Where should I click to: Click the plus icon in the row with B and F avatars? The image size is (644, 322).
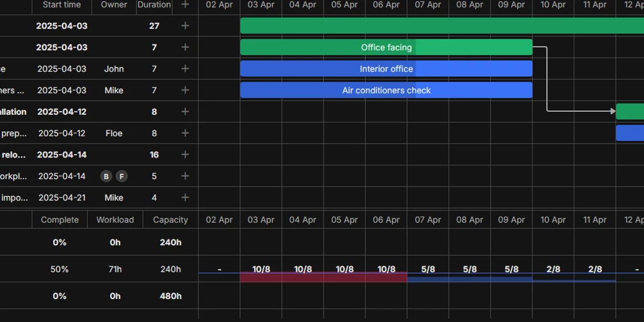pos(186,176)
